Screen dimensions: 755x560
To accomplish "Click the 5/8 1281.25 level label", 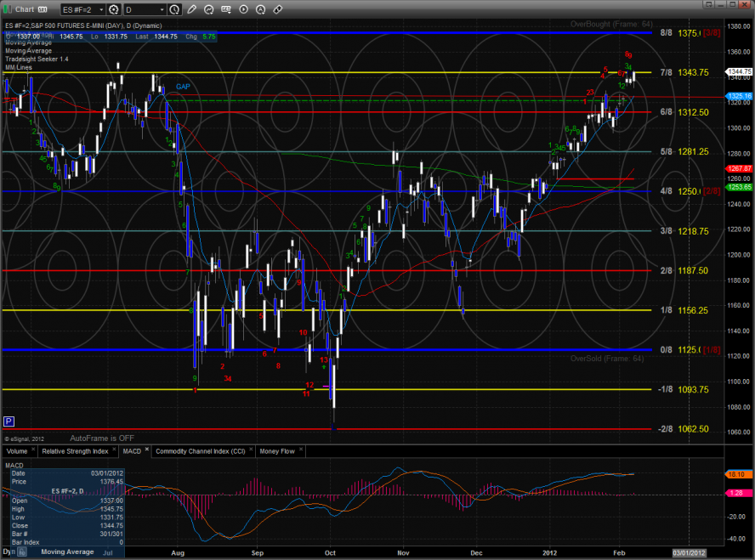I will pyautogui.click(x=684, y=151).
